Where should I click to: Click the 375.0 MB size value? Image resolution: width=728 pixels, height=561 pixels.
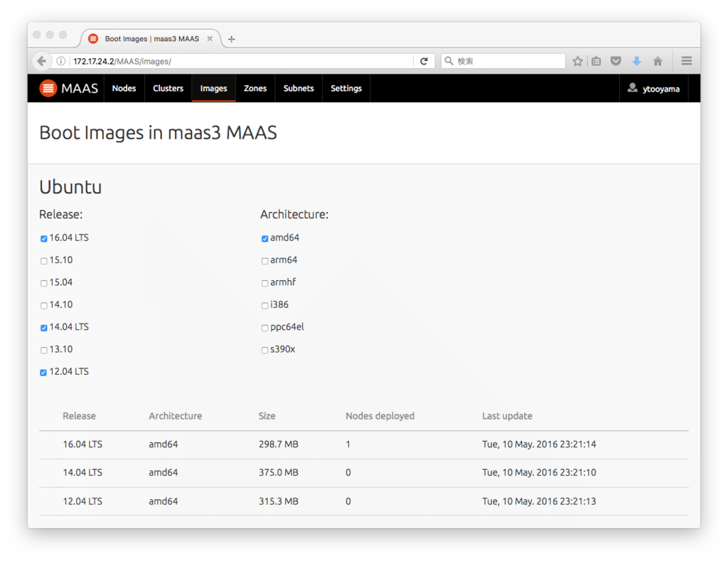[279, 473]
